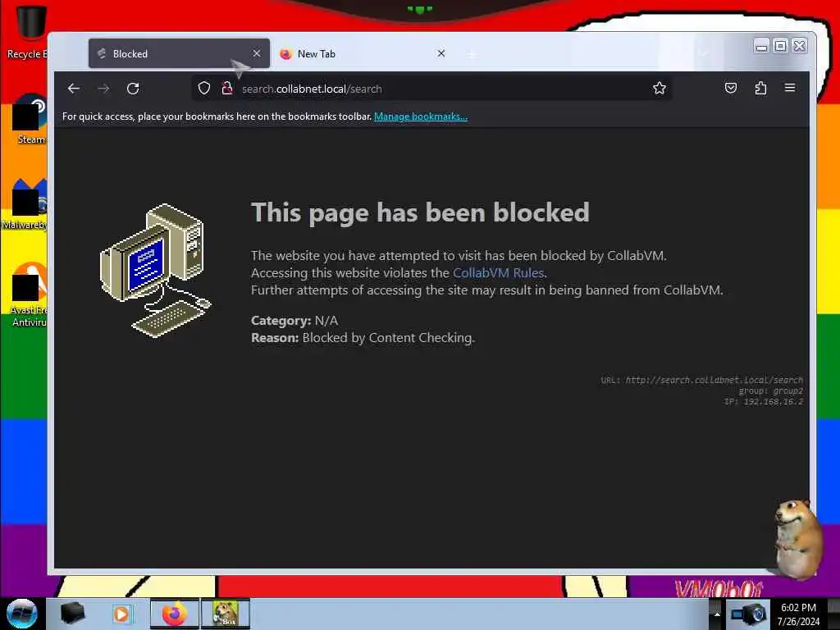840x630 pixels.
Task: Open the Manage bookmarks link
Action: pyautogui.click(x=421, y=116)
